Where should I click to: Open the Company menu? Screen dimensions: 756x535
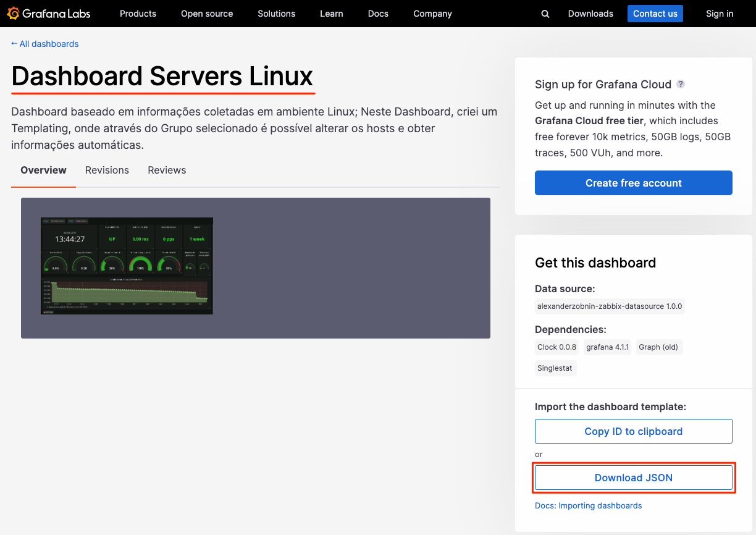coord(432,13)
